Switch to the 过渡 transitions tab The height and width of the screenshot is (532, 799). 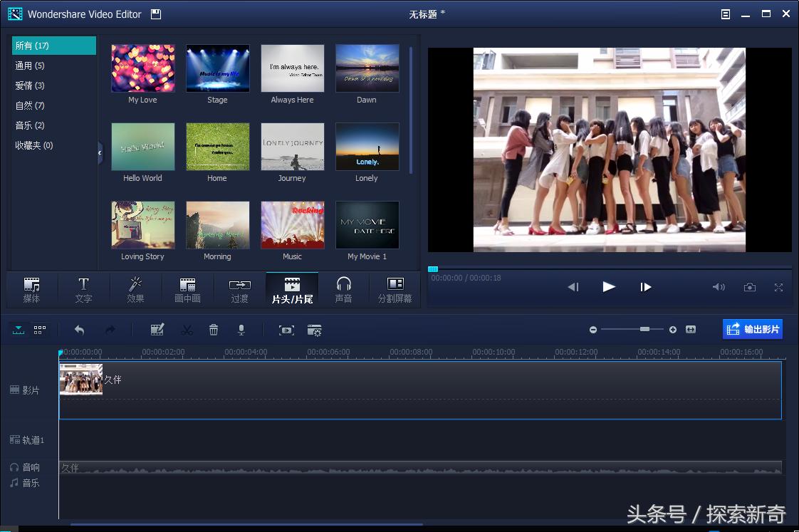point(239,290)
